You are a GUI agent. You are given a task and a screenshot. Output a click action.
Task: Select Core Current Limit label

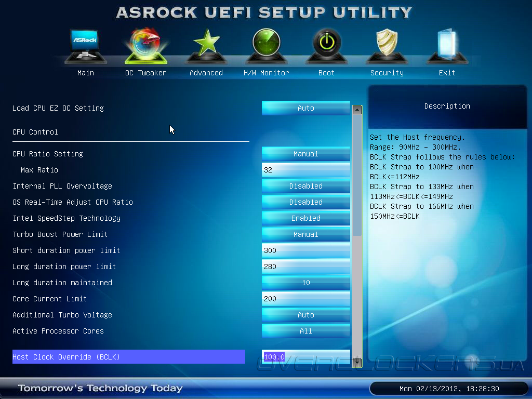click(49, 299)
